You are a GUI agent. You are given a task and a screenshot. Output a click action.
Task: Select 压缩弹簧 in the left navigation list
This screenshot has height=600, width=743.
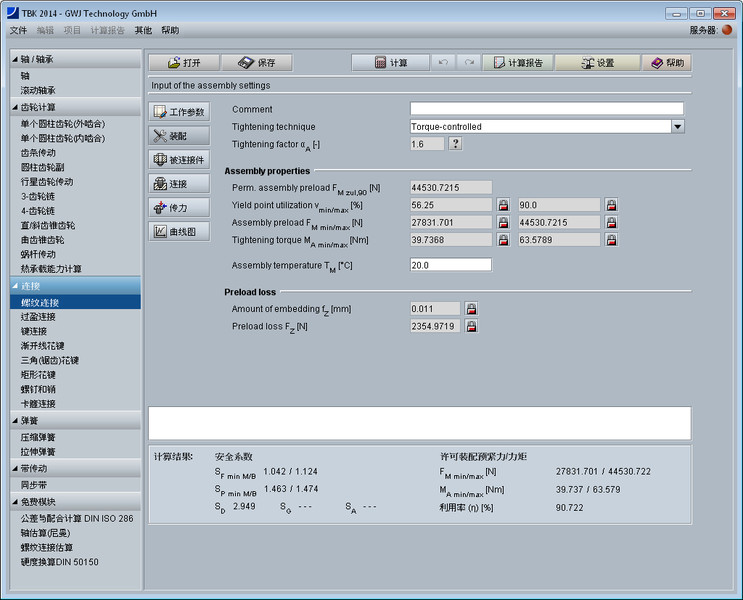38,437
